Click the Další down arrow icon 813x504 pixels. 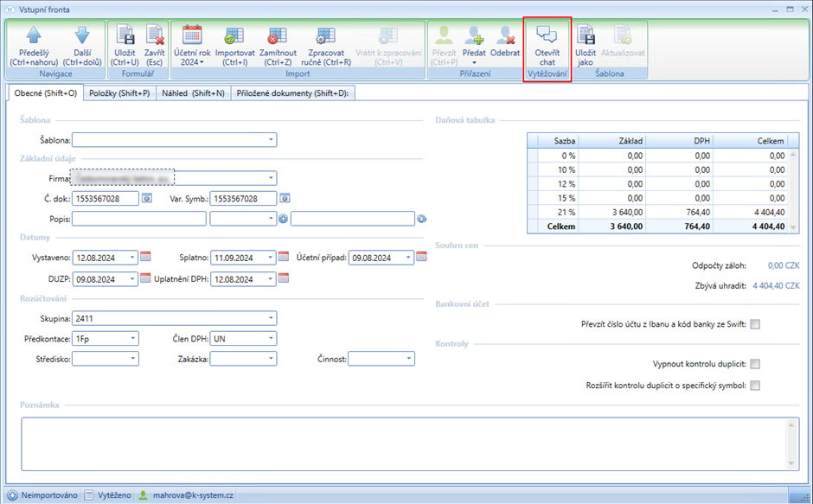pyautogui.click(x=82, y=35)
